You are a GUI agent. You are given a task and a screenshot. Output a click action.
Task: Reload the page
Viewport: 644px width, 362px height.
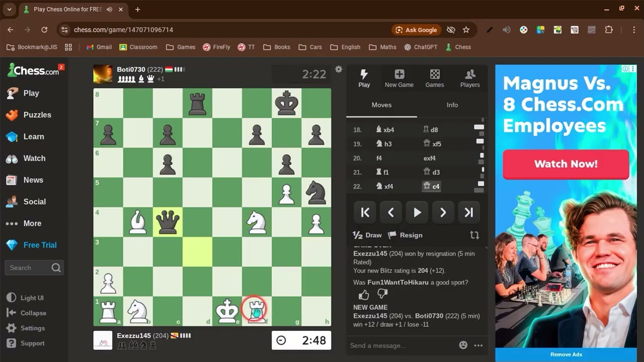point(44,30)
